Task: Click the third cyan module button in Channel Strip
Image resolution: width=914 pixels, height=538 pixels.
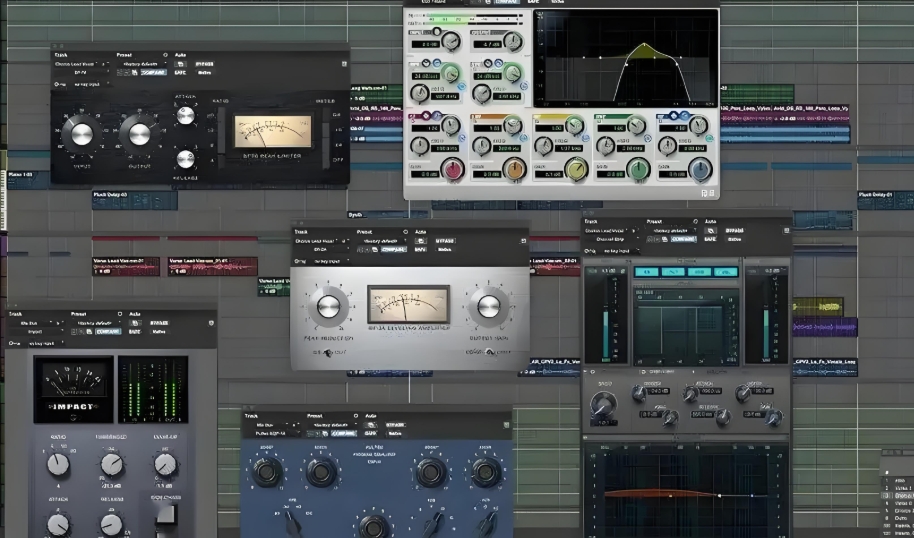Action: [x=699, y=272]
